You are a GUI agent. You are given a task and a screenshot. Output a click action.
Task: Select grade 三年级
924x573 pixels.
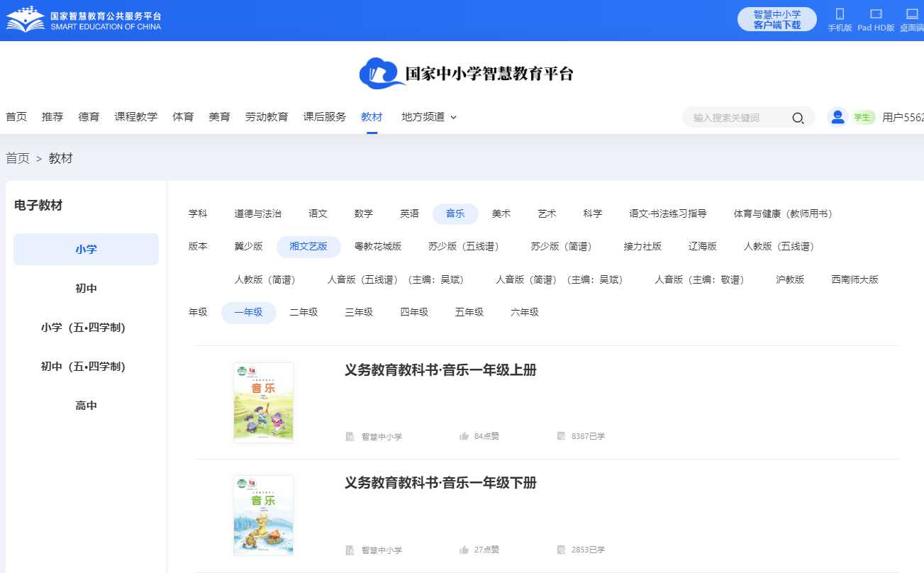click(x=359, y=313)
